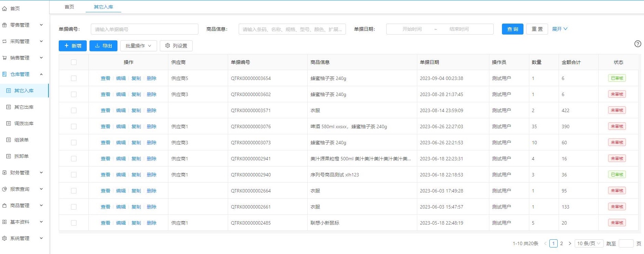Viewport: 644px width, 254px height.
Task: Open the help question mark icon
Action: 638,44
